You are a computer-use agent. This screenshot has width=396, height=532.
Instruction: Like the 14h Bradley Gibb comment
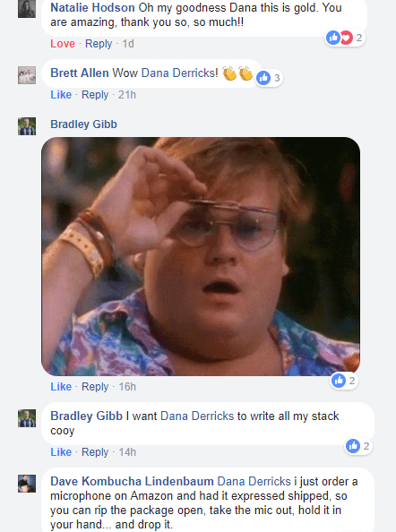point(61,452)
